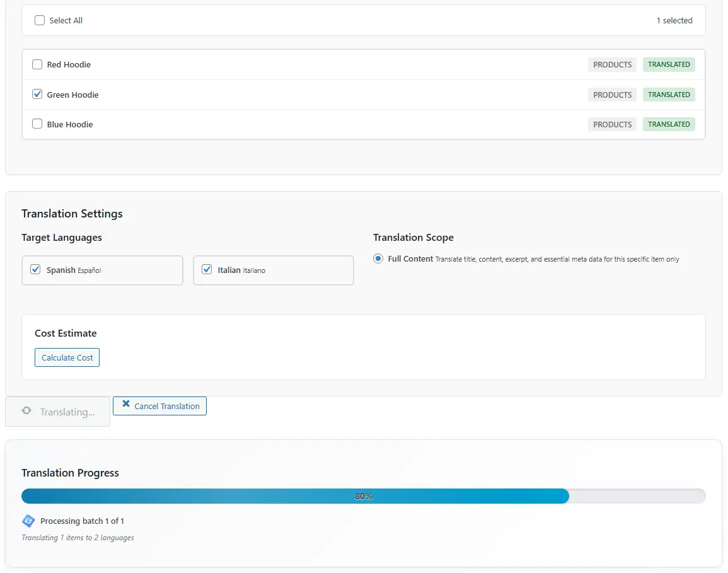This screenshot has height=573, width=728.
Task: Click the X icon in Cancel Translation
Action: pos(126,405)
